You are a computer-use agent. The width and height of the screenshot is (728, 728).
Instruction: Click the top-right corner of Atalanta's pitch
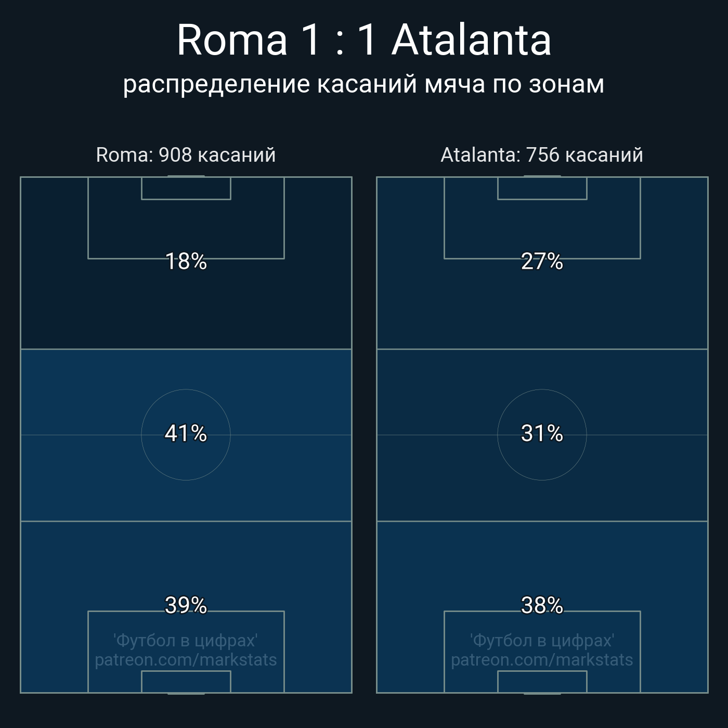coord(707,178)
